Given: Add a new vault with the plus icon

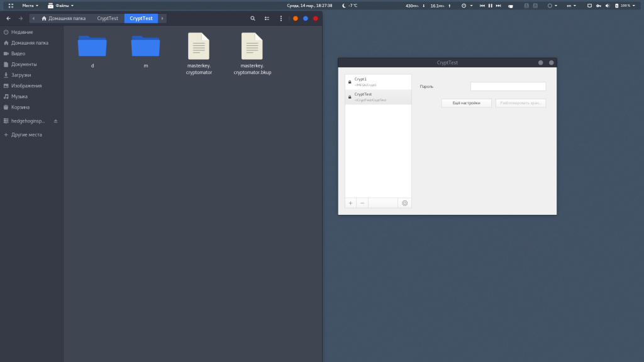Looking at the screenshot, I should (350, 203).
